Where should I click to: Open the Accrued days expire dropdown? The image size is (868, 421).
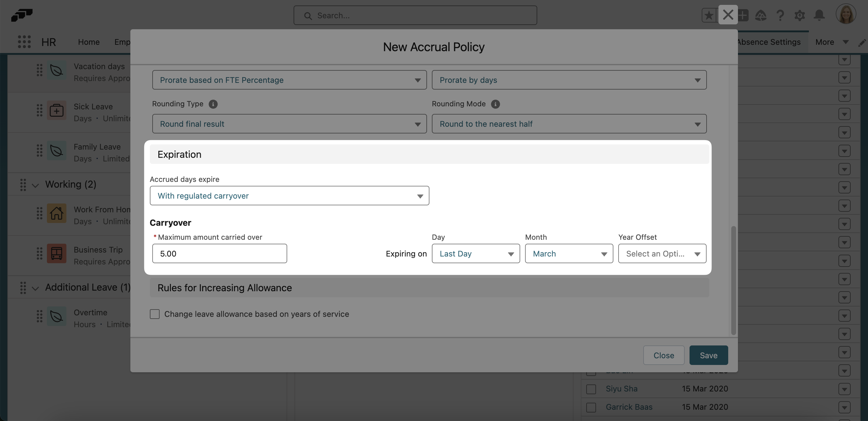click(289, 196)
